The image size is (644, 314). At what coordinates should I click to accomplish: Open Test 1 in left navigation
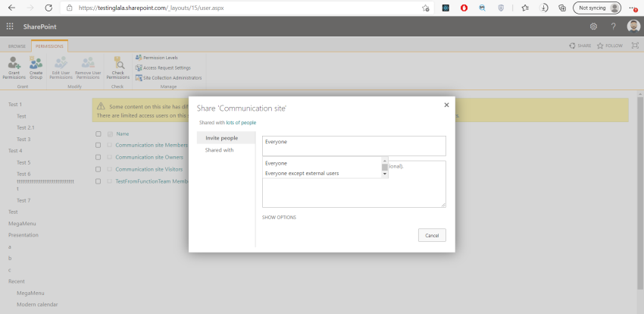pyautogui.click(x=15, y=105)
